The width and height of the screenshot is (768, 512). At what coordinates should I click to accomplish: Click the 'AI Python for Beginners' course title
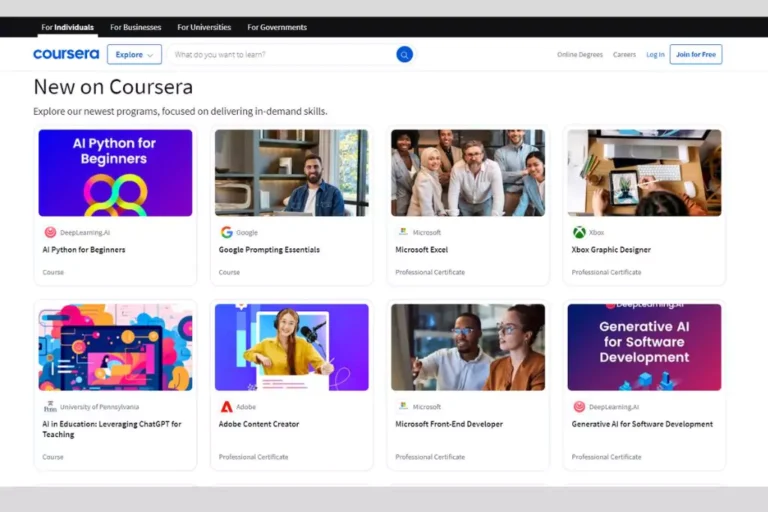[84, 250]
